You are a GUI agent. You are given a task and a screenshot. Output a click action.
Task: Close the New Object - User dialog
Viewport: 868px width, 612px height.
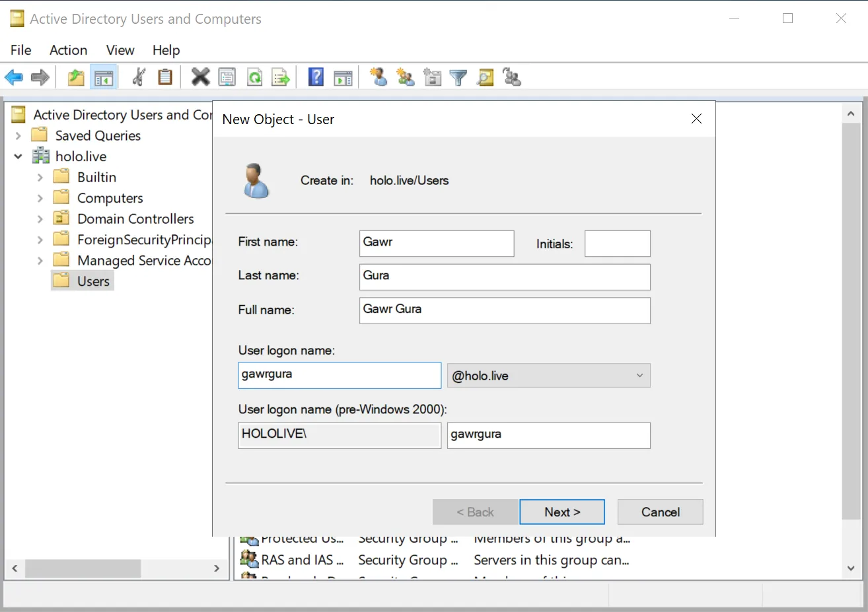pyautogui.click(x=696, y=119)
